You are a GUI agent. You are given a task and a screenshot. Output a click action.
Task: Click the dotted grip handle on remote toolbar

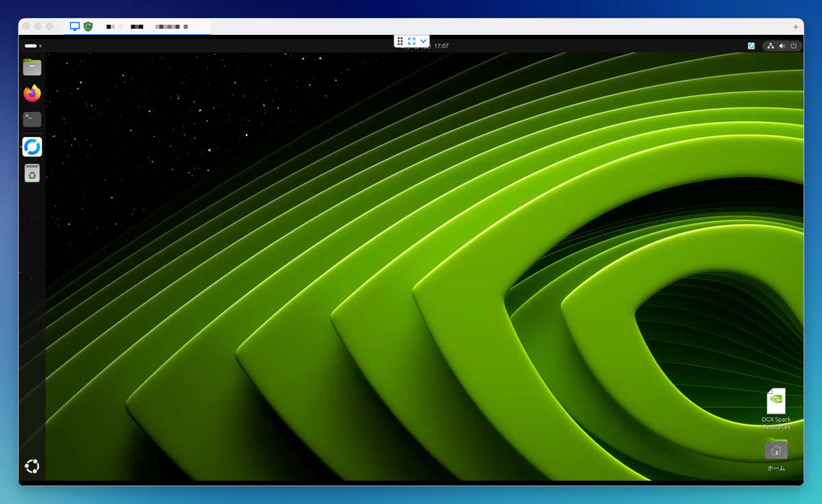coord(400,41)
